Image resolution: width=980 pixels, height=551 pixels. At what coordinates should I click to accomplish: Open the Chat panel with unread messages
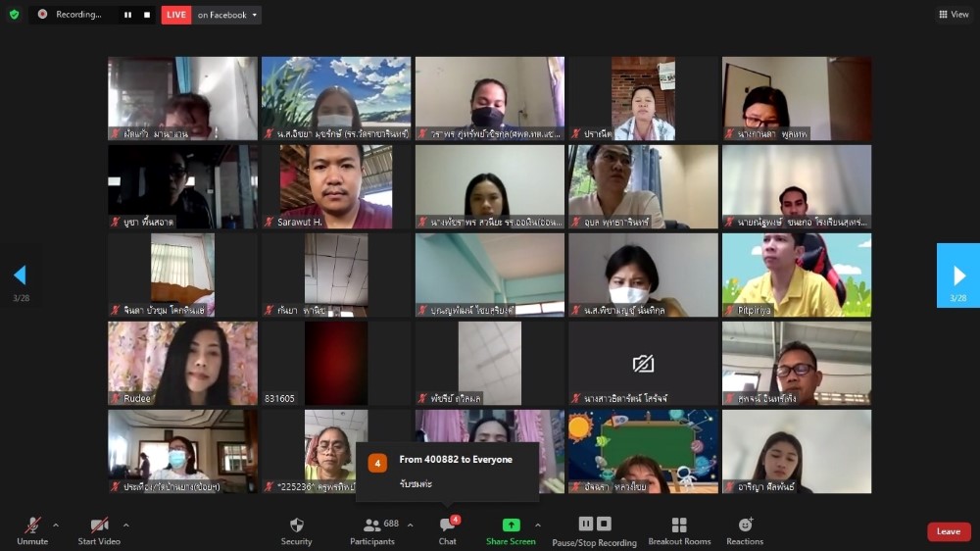point(447,530)
